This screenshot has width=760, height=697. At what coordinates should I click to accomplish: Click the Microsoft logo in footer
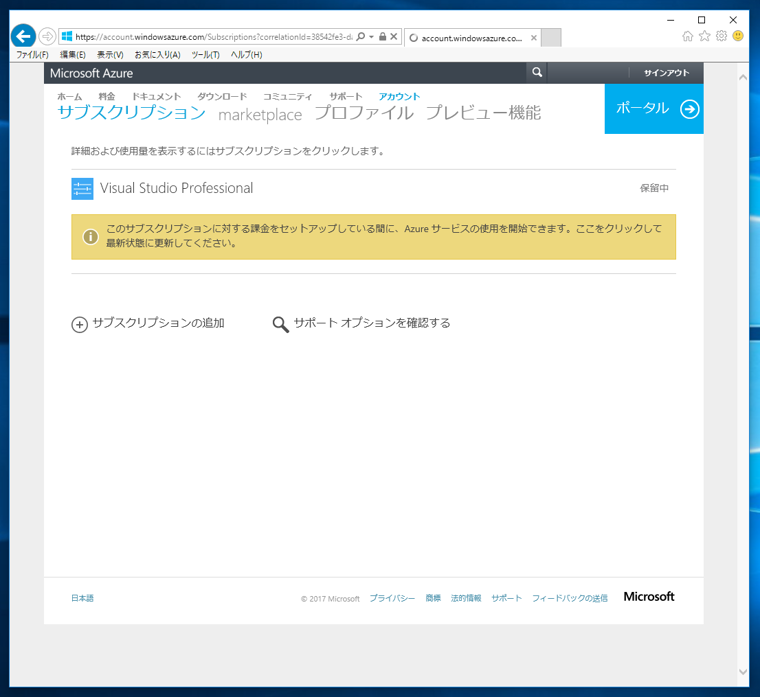click(x=649, y=597)
